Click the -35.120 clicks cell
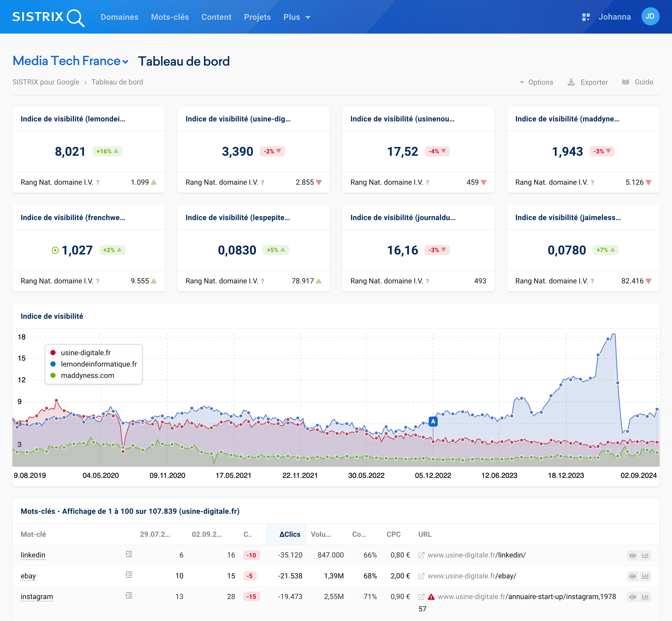This screenshot has width=672, height=621. 290,555
